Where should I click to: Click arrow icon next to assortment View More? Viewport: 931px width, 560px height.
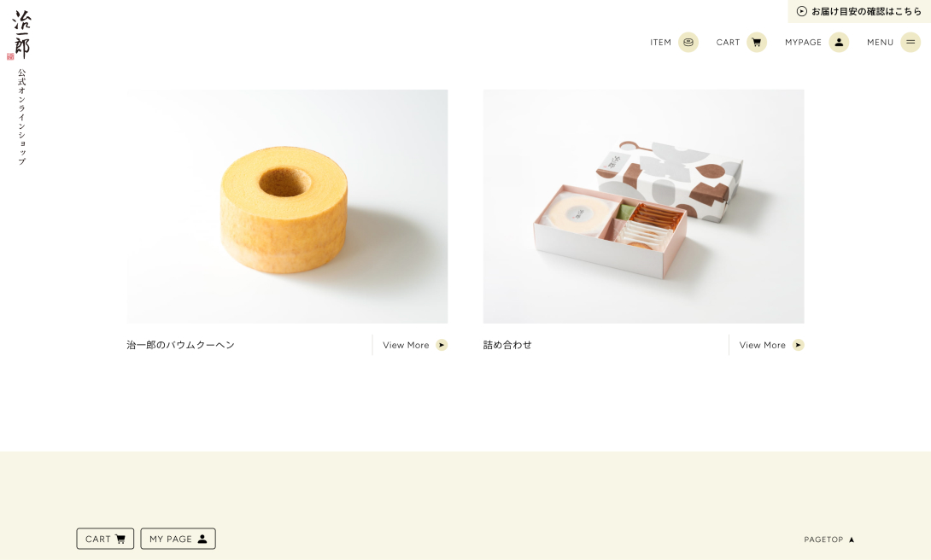798,345
